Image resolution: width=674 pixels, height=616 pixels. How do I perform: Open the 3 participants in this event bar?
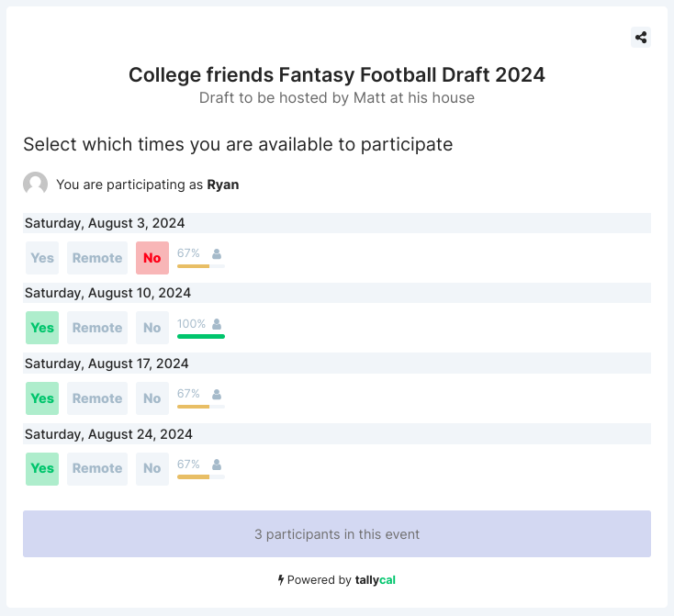click(x=337, y=534)
